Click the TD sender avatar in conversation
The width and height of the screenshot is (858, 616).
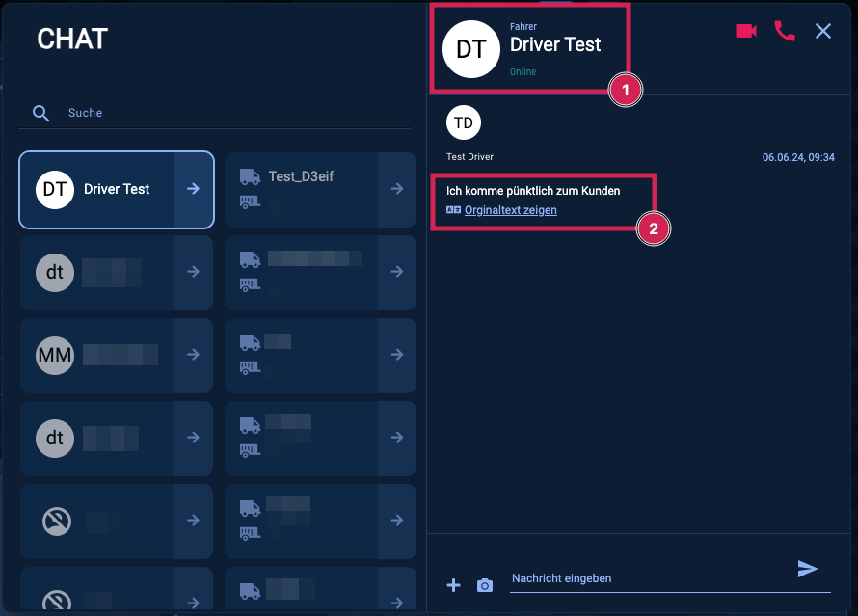click(464, 122)
